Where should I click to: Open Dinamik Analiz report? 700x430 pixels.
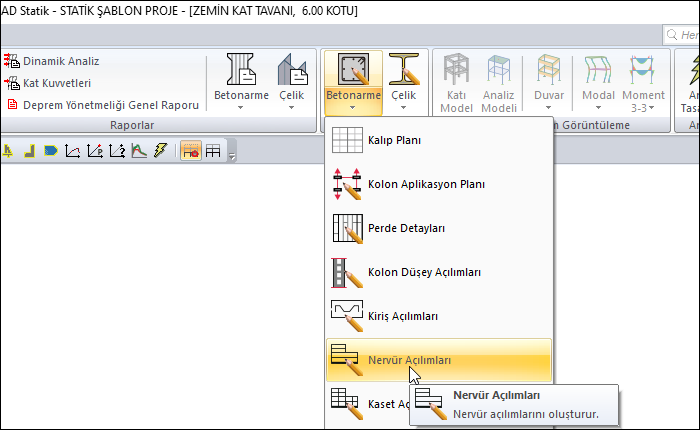pyautogui.click(x=60, y=61)
